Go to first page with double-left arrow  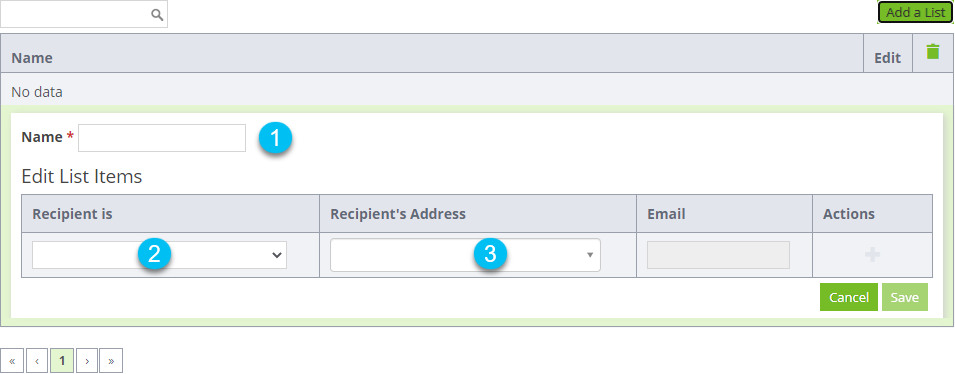[12, 361]
